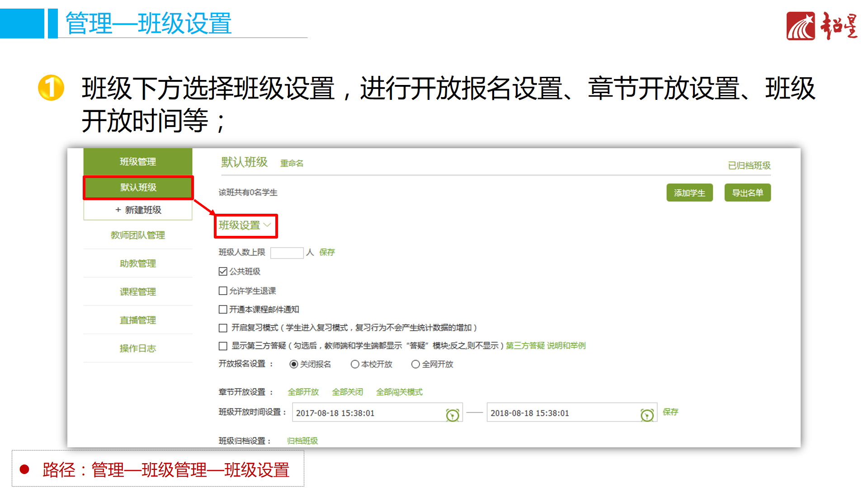The width and height of the screenshot is (868, 488).
Task: Click the 导出名单 button
Action: [x=747, y=193]
